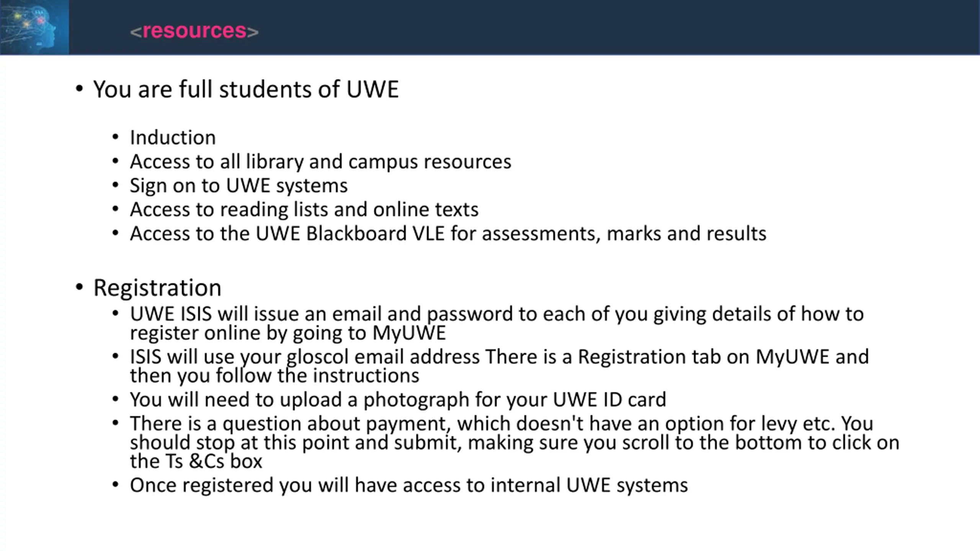Click the pink resources heading

point(194,31)
